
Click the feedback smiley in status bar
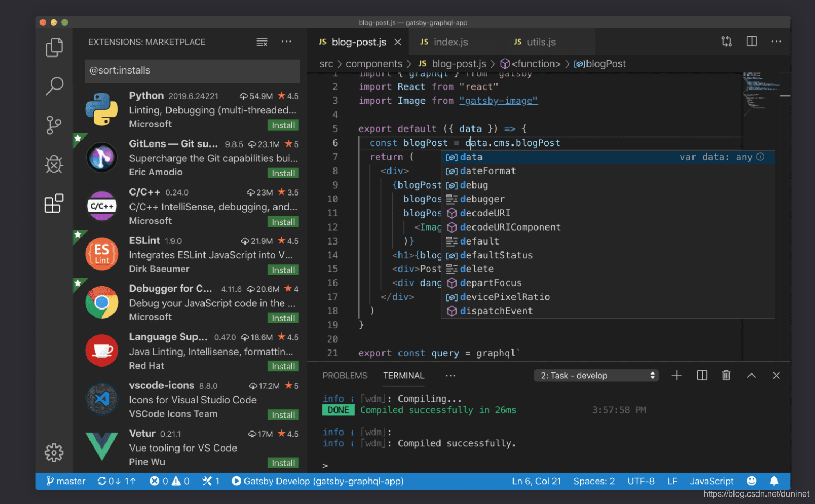[752, 481]
